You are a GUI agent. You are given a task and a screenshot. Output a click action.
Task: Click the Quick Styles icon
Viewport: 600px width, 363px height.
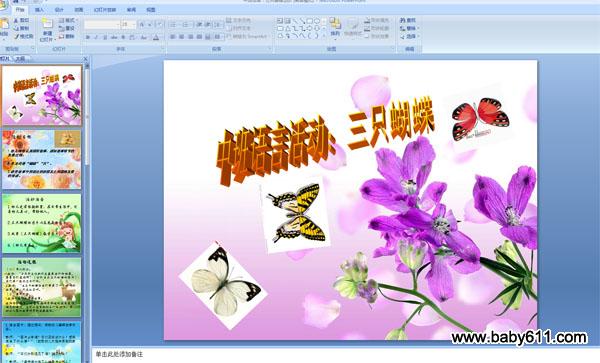[353, 25]
